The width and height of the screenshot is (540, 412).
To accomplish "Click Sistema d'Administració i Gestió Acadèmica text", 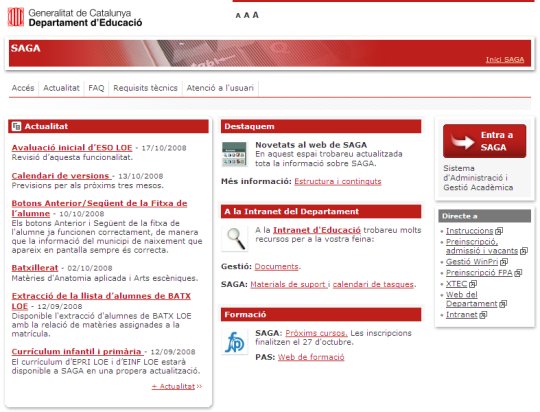I will [478, 178].
